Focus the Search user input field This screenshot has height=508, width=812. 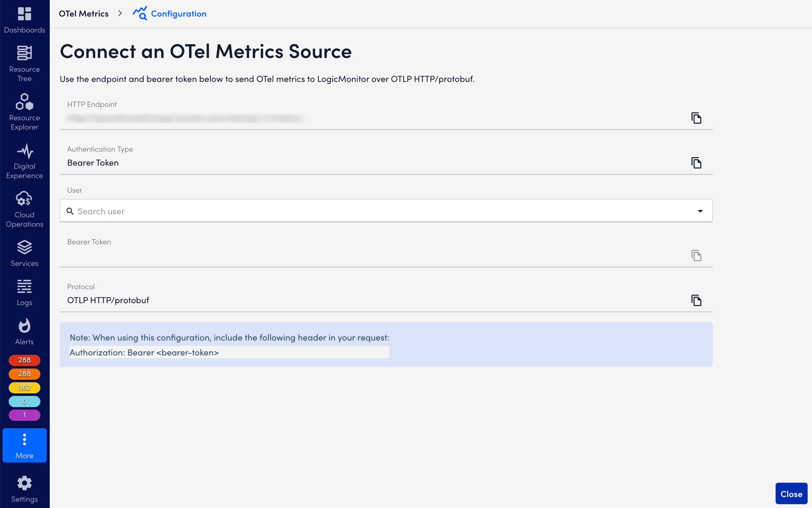pos(386,211)
